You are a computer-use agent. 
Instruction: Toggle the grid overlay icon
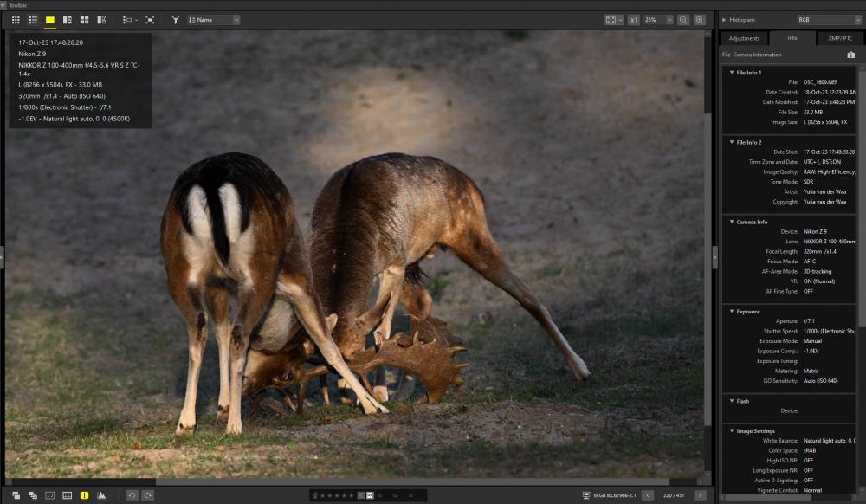(x=68, y=495)
